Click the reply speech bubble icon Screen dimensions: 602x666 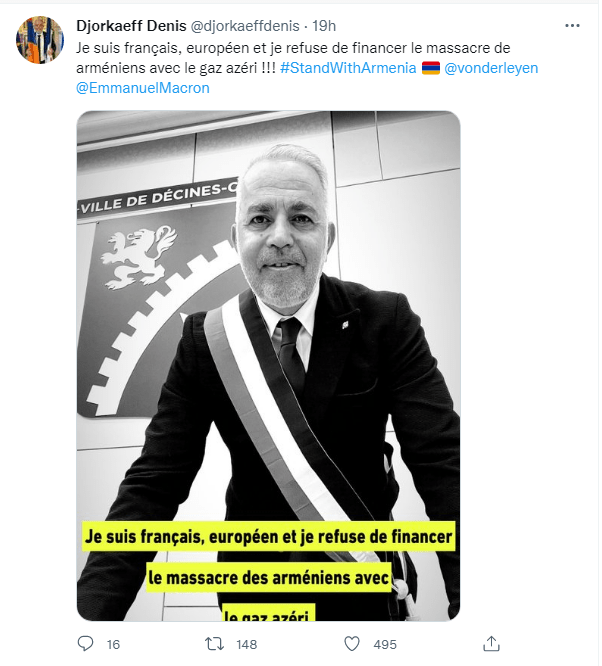[85, 643]
